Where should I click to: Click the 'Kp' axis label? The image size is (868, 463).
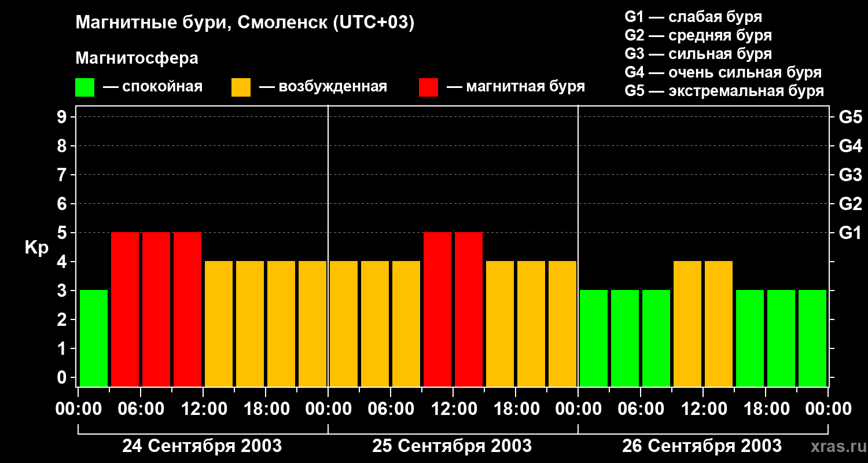pyautogui.click(x=36, y=248)
